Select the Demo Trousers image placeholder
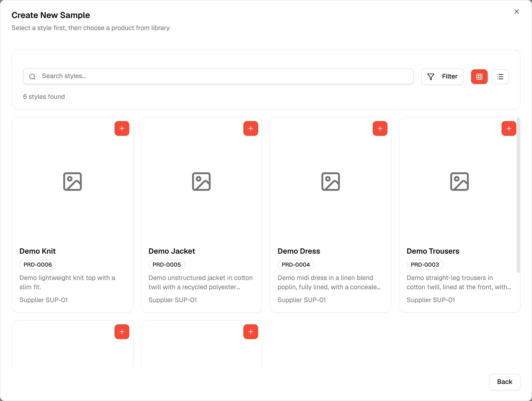The height and width of the screenshot is (401, 532). pyautogui.click(x=459, y=182)
